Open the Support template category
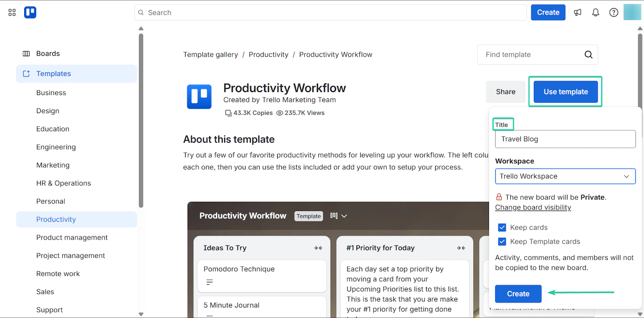This screenshot has width=644, height=318. point(50,310)
